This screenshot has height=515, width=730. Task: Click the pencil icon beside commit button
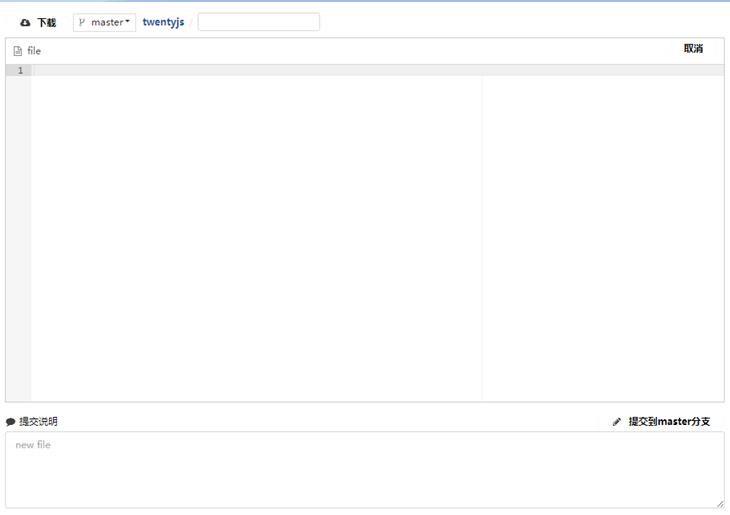617,421
